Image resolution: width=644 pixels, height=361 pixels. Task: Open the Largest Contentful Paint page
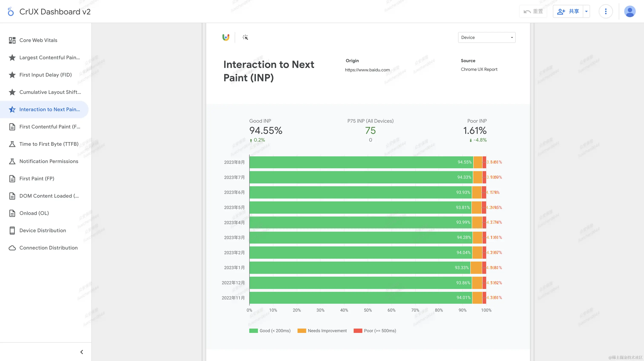(x=49, y=58)
